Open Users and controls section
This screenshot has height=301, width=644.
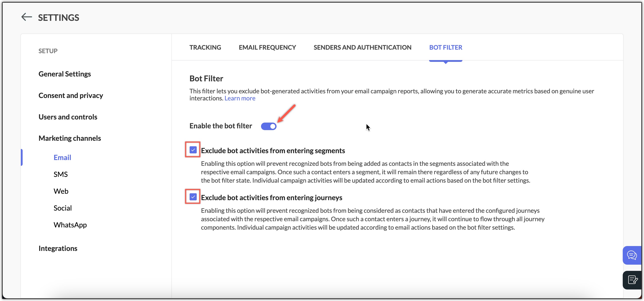(68, 117)
